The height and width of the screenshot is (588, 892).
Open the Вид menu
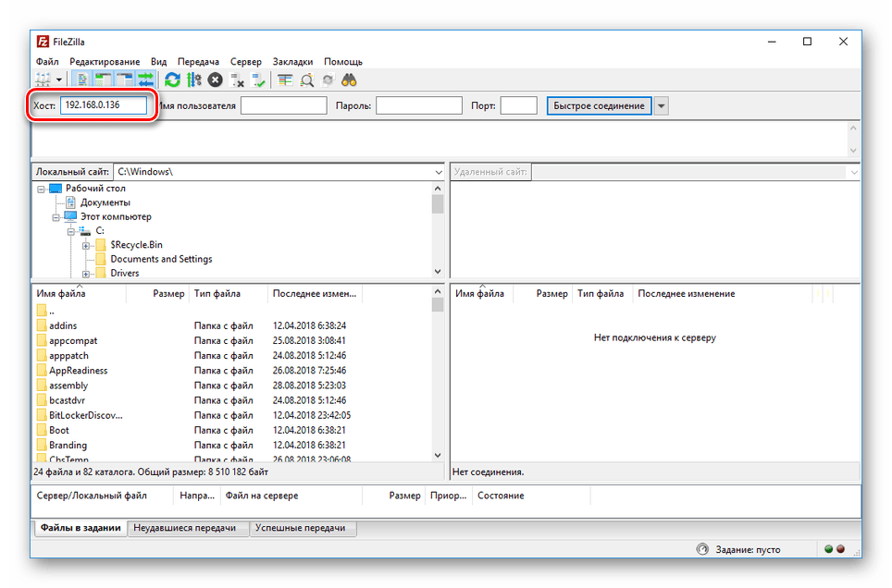point(159,61)
